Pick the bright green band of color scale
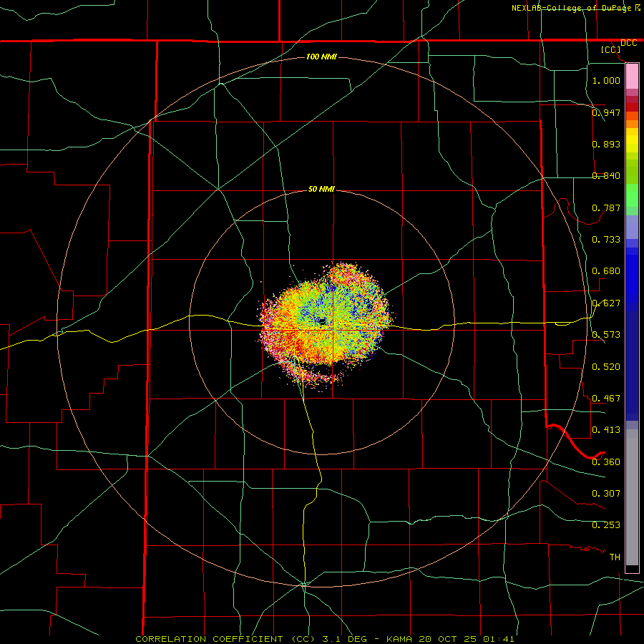Viewport: 644px width, 644px height. coord(632,195)
